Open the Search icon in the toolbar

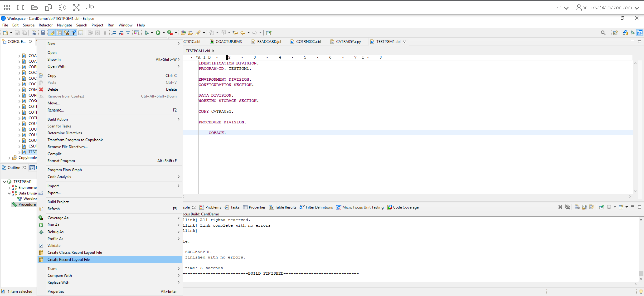[x=603, y=33]
